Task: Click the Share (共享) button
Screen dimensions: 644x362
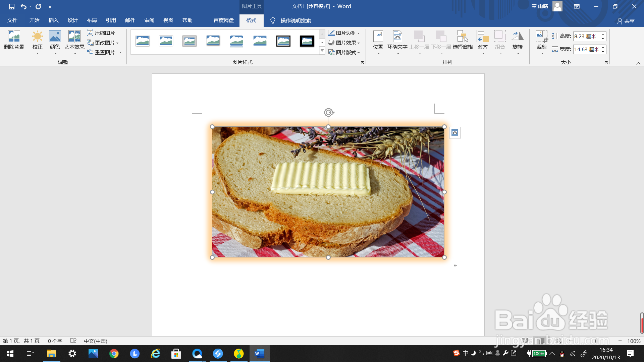Action: [x=626, y=21]
